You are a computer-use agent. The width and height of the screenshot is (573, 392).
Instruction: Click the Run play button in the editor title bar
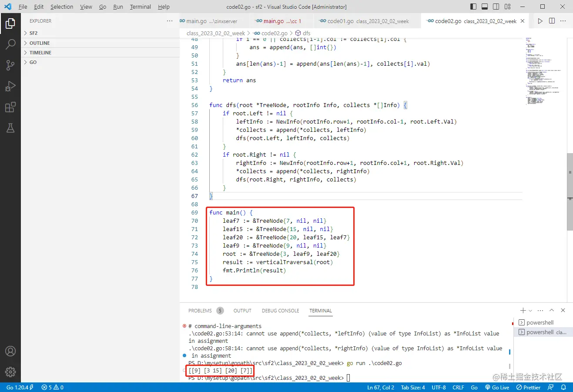[540, 21]
